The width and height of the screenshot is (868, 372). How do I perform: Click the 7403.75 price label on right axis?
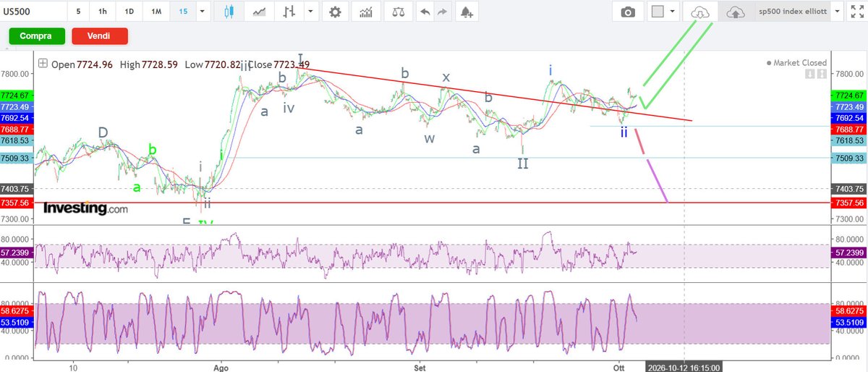coord(848,188)
